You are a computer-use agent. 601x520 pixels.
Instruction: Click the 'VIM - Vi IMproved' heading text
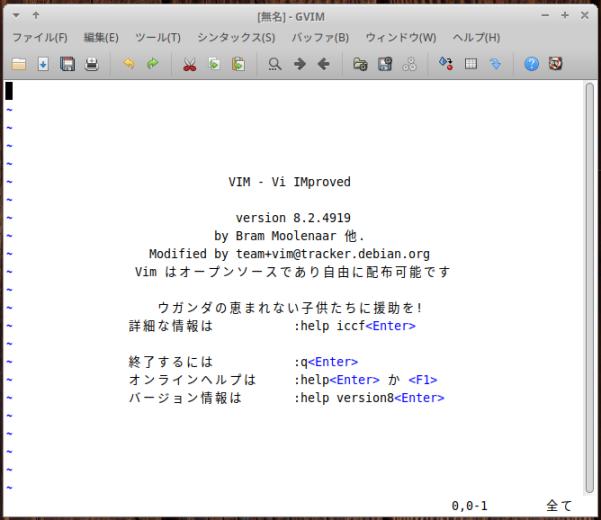[289, 182]
